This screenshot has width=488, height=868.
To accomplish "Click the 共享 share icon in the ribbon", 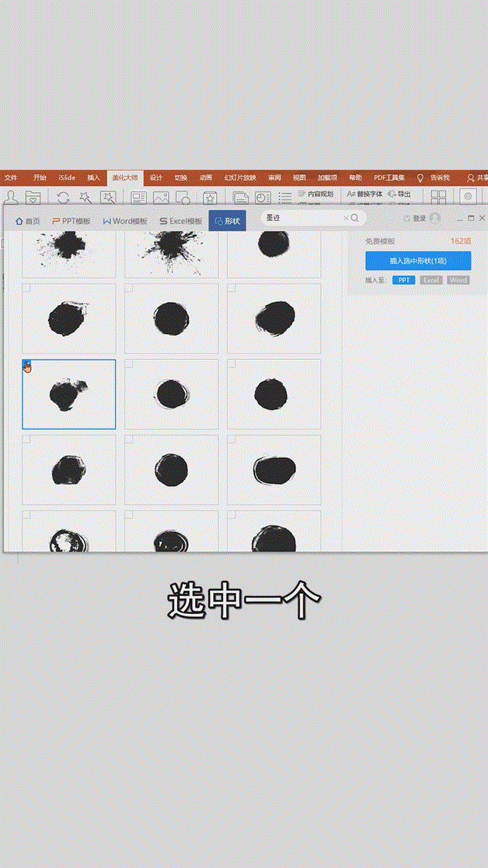I will pyautogui.click(x=471, y=178).
